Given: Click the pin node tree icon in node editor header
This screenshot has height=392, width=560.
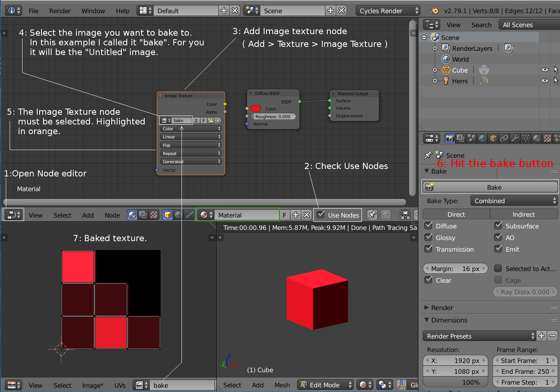Looking at the screenshot, I should click(372, 215).
